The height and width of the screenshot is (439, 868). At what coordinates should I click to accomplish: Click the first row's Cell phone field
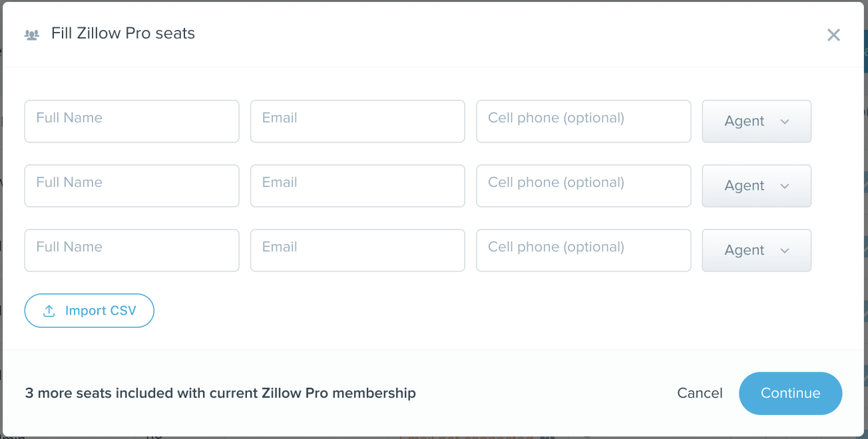[x=583, y=121]
